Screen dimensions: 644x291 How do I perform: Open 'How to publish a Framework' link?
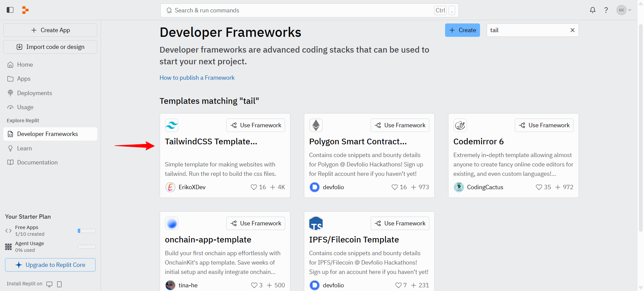coord(197,78)
